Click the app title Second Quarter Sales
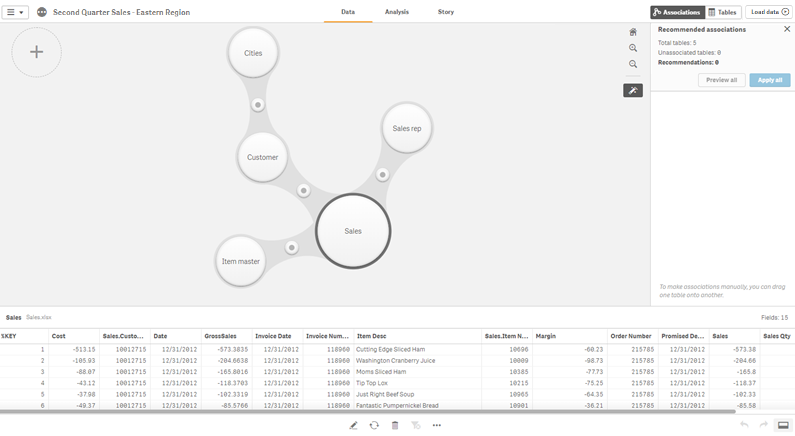Viewport: 795px width, 436px height. [x=122, y=12]
